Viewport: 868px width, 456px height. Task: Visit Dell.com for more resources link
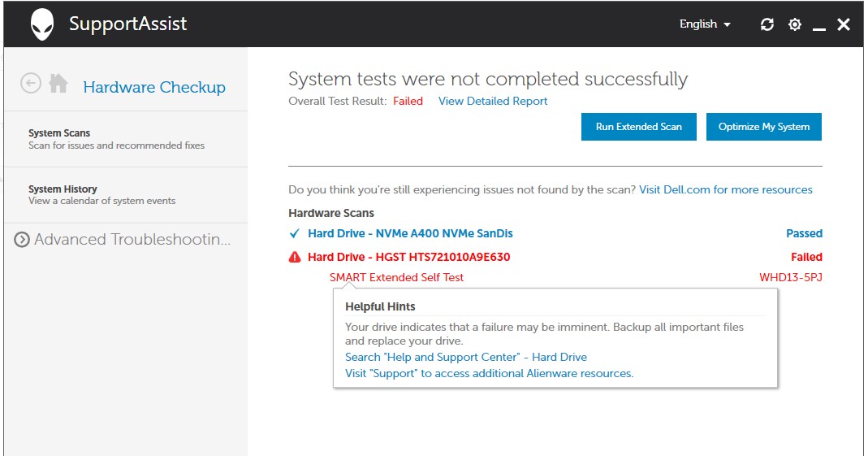pos(726,190)
